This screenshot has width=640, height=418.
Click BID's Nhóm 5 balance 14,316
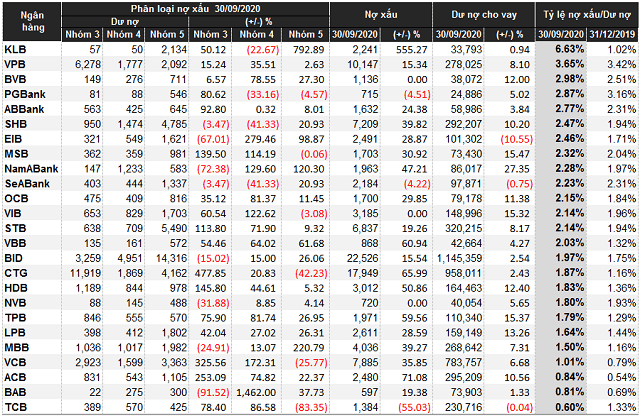pos(171,258)
